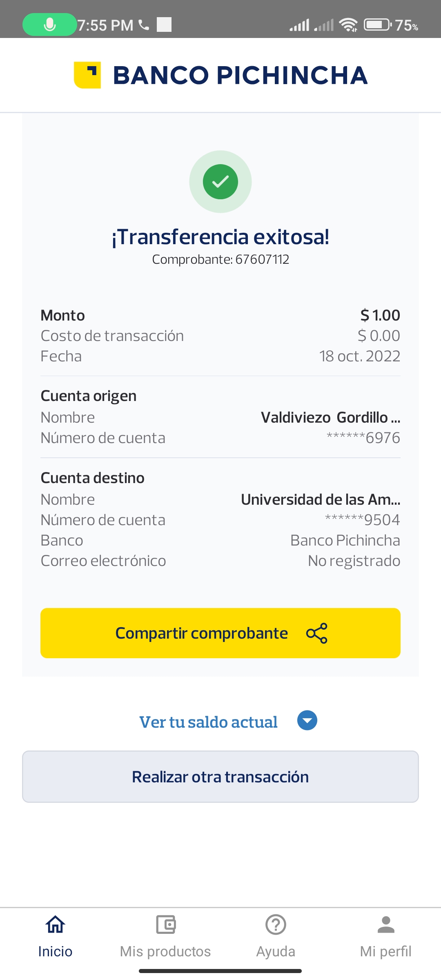Expand the blue dropdown arrow for current balance
Viewport: 441px width, 980px height.
point(307,720)
